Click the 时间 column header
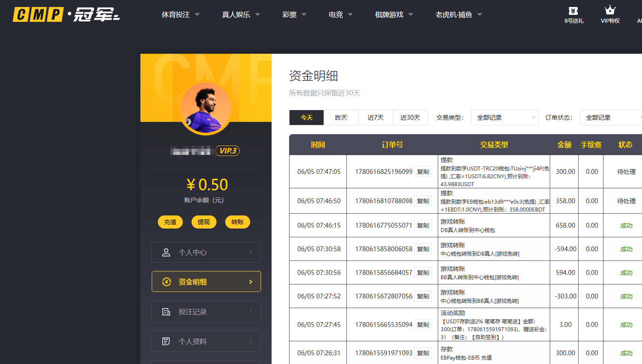Image resolution: width=642 pixels, height=364 pixels. point(318,145)
